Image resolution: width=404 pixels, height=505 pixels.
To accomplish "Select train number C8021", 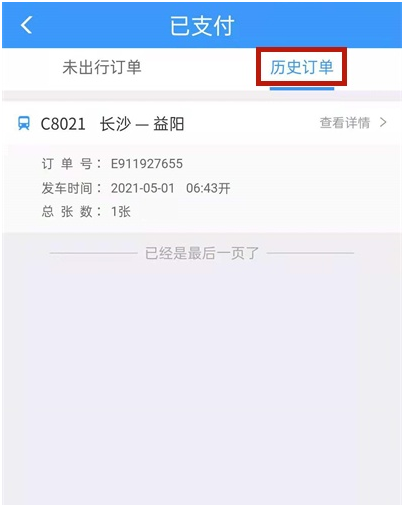I will click(63, 124).
